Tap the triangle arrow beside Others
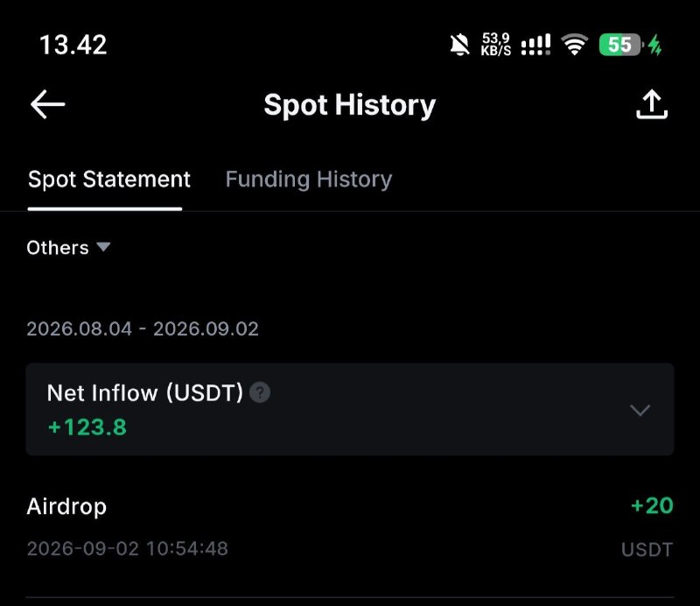This screenshot has width=700, height=606. point(103,247)
